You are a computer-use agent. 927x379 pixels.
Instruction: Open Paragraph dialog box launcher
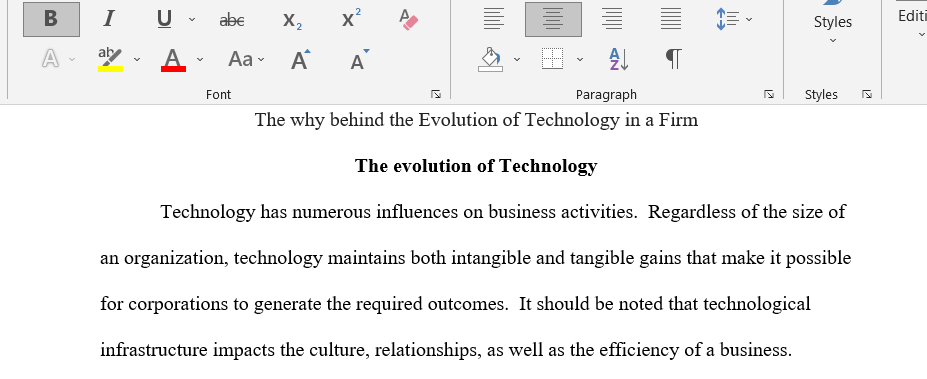coord(769,94)
